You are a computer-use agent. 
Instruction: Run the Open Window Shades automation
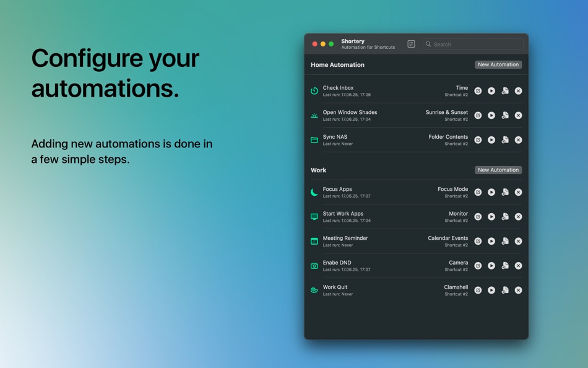click(x=491, y=115)
